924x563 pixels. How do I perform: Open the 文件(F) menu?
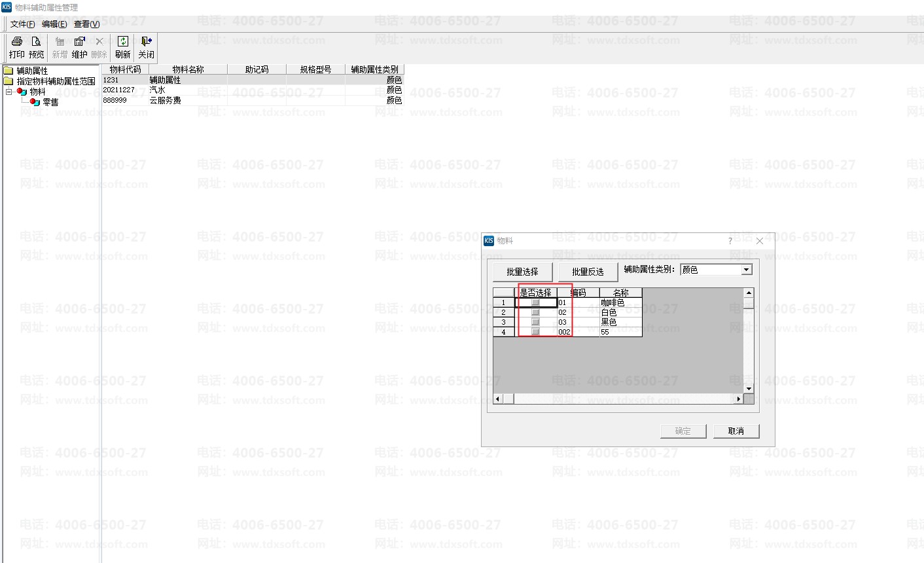point(23,24)
